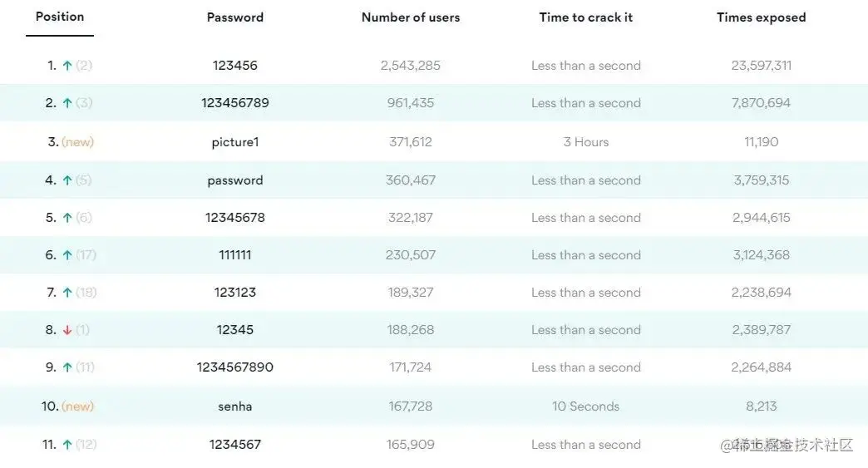Click the red down arrow for 12345

(67, 330)
